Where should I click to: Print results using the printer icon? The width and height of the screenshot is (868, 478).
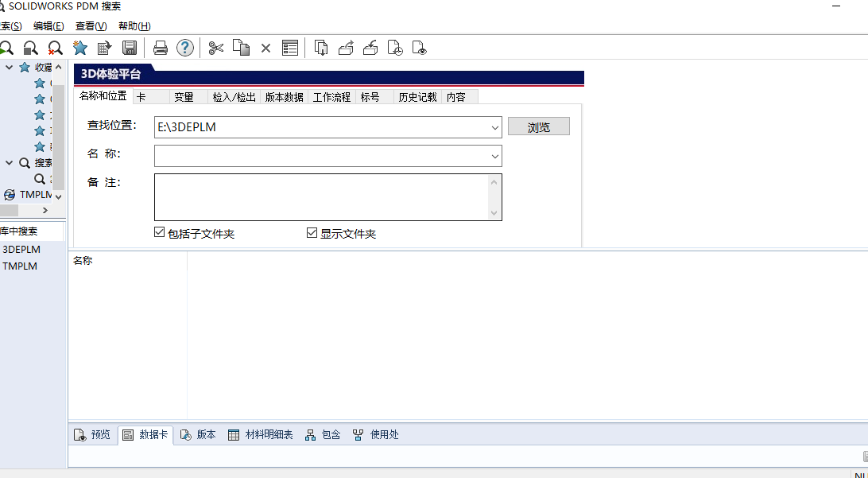(161, 49)
